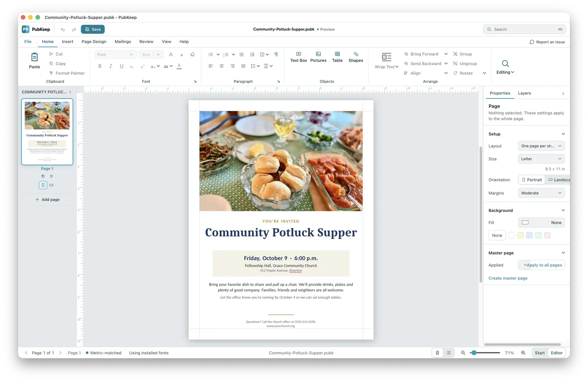Open the Font name dropdown
The image size is (588, 382).
(116, 55)
